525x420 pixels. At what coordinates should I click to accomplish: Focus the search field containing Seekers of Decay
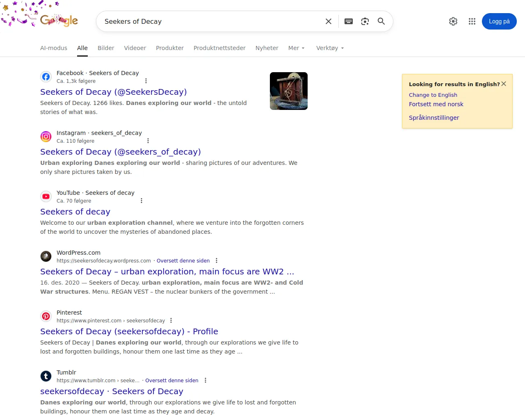point(211,21)
